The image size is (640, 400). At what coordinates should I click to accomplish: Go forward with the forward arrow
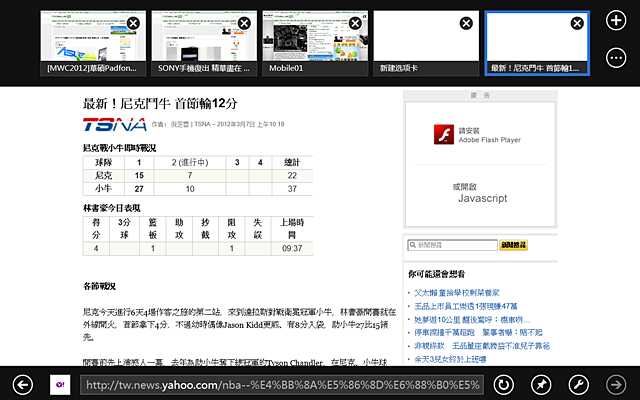point(616,384)
